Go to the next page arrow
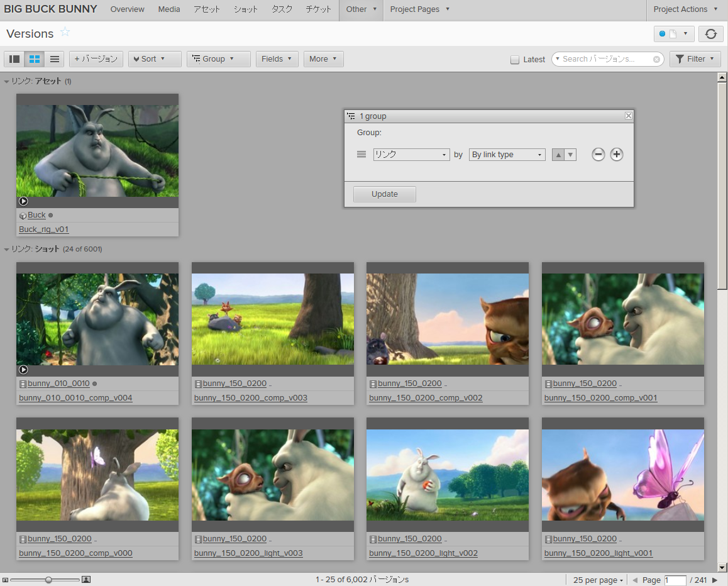The height and width of the screenshot is (586, 728). [715, 580]
